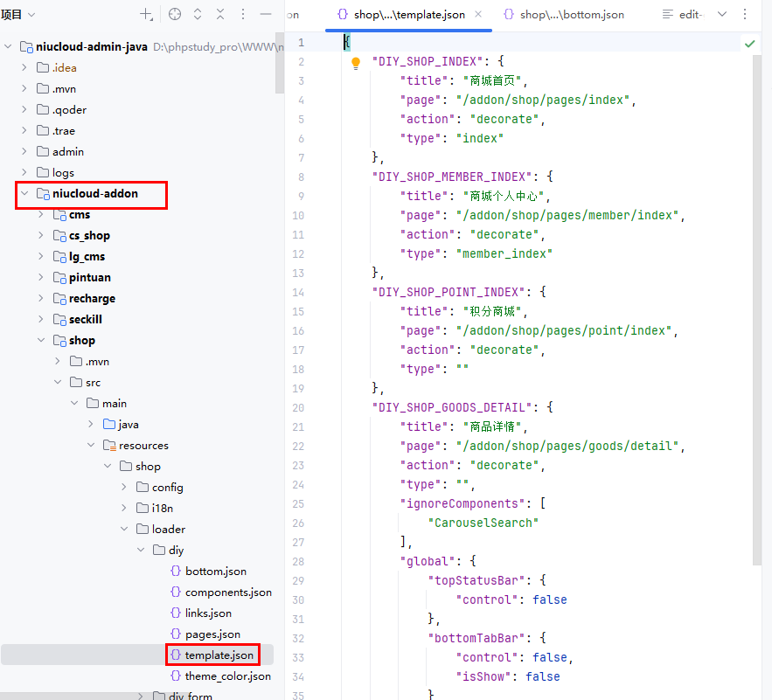Close the template.json editor tab
The width and height of the screenshot is (772, 700).
pos(478,15)
